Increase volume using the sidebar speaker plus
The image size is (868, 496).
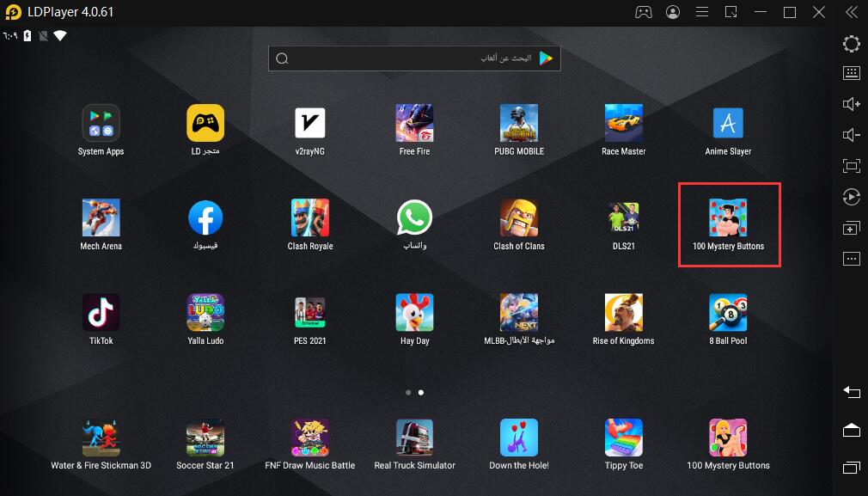(852, 104)
